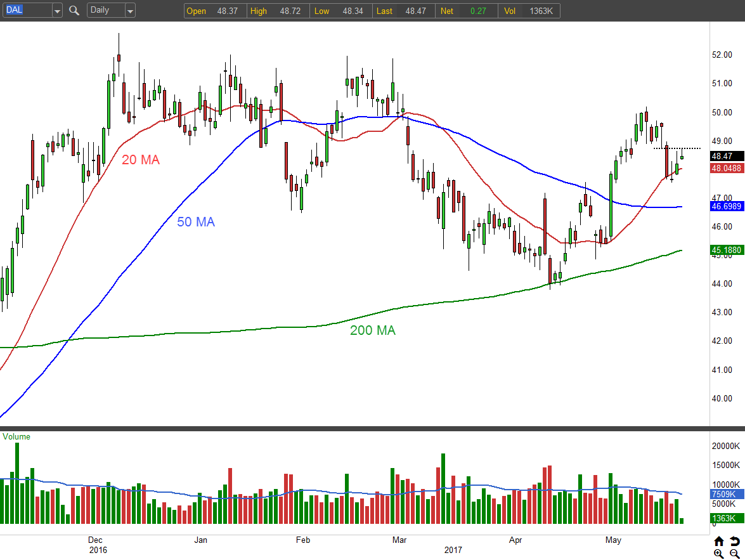Click the undo back arrow icon
The height and width of the screenshot is (560, 745).
click(735, 541)
